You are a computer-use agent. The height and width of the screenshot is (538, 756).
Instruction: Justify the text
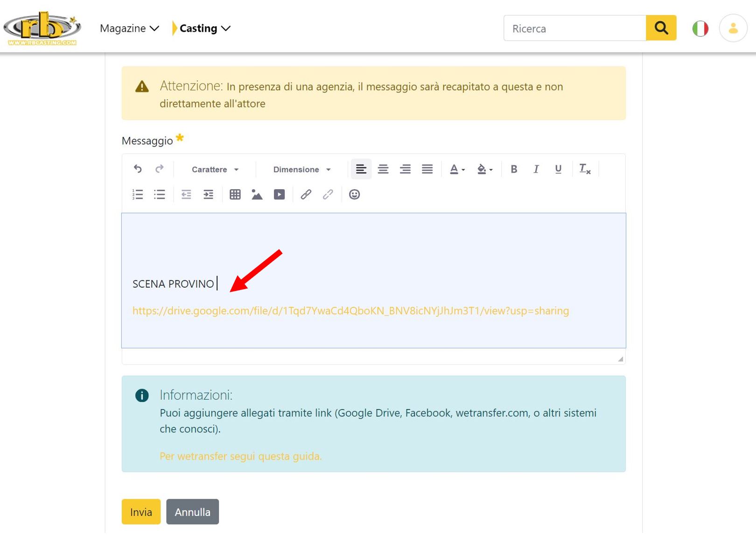[x=427, y=169]
